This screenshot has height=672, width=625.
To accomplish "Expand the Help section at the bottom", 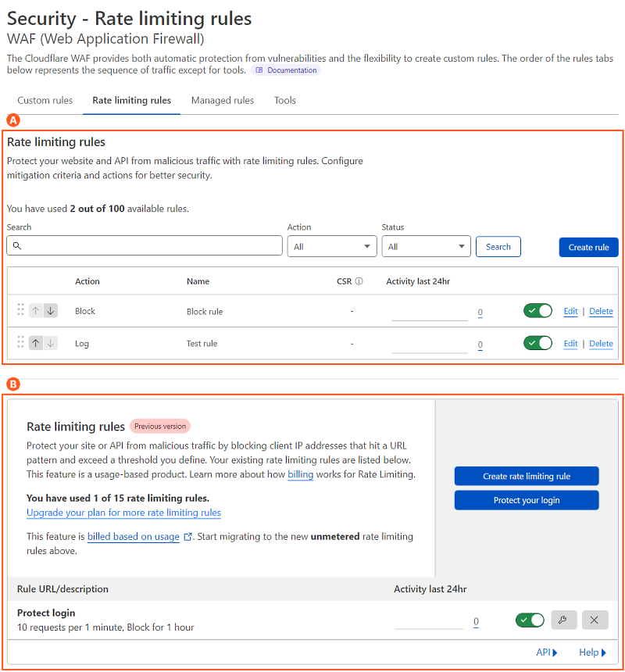I will click(590, 652).
